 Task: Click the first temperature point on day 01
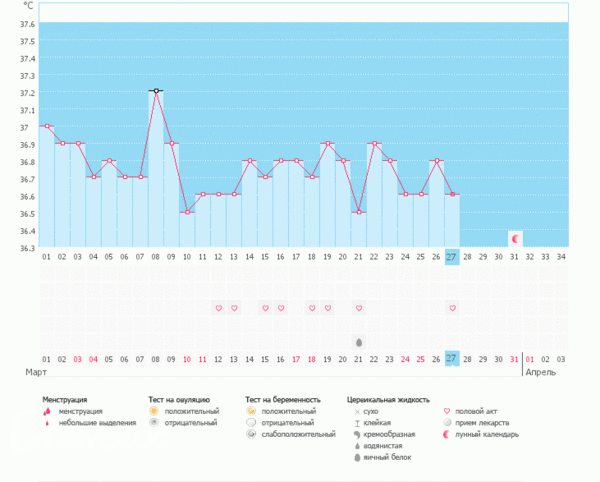coord(46,126)
